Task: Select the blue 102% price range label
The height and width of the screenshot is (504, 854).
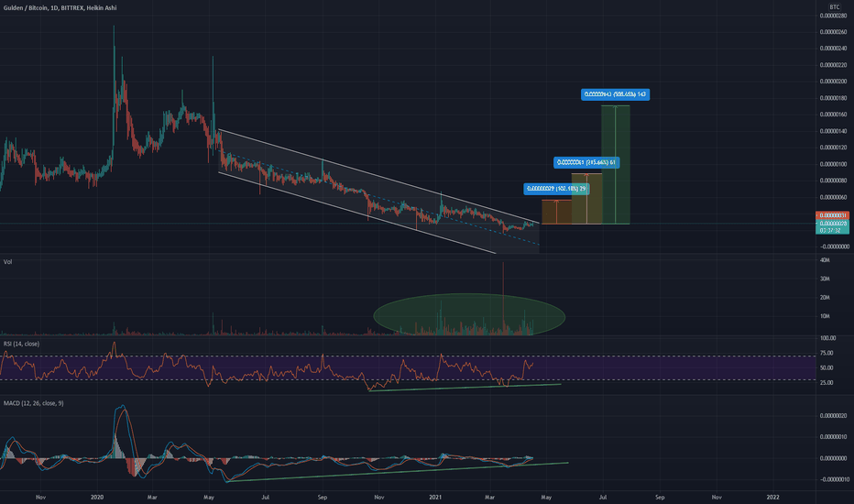Action: pos(556,189)
